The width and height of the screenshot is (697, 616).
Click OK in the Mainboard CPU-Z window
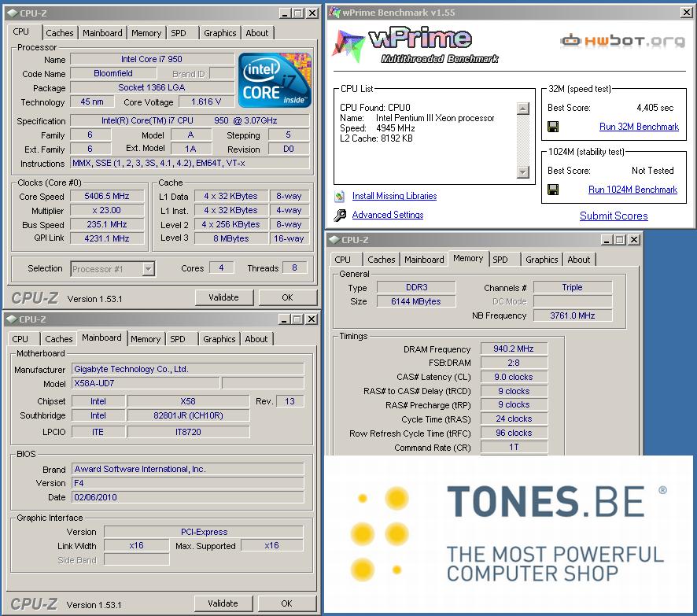pyautogui.click(x=286, y=603)
